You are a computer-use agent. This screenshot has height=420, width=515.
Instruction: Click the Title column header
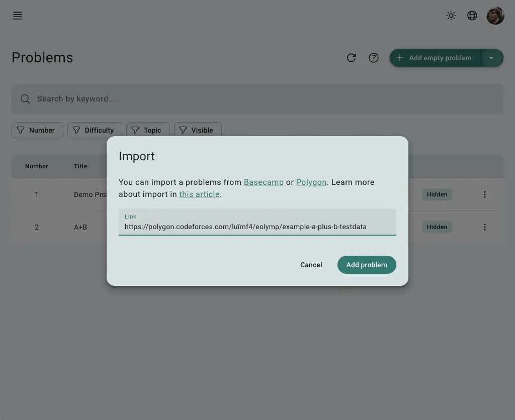point(80,166)
